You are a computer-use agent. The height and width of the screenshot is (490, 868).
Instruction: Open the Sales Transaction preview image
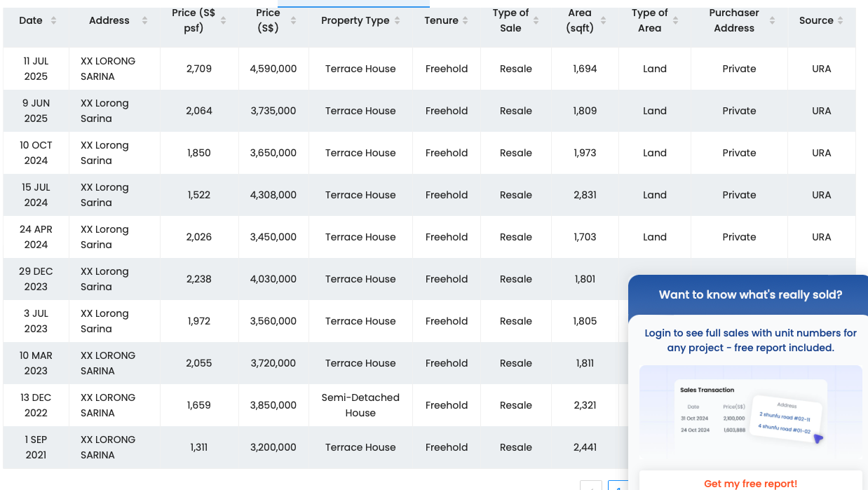[x=750, y=414]
